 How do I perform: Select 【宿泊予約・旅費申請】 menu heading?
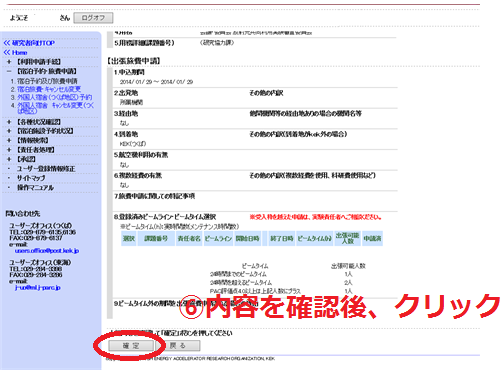(x=47, y=71)
